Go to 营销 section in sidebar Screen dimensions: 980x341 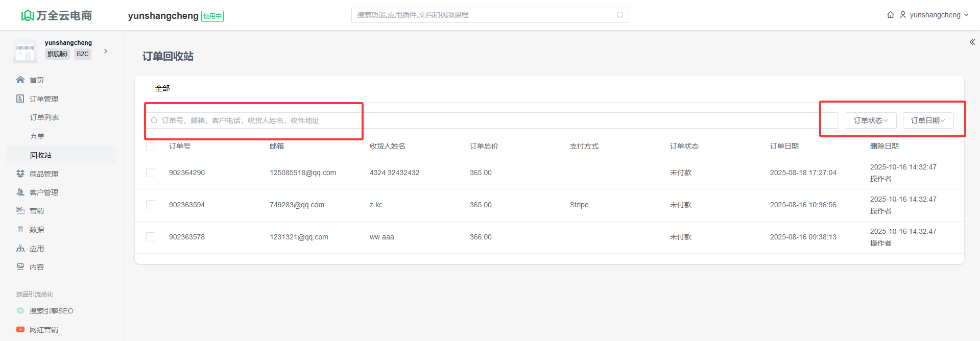pyautogui.click(x=36, y=211)
